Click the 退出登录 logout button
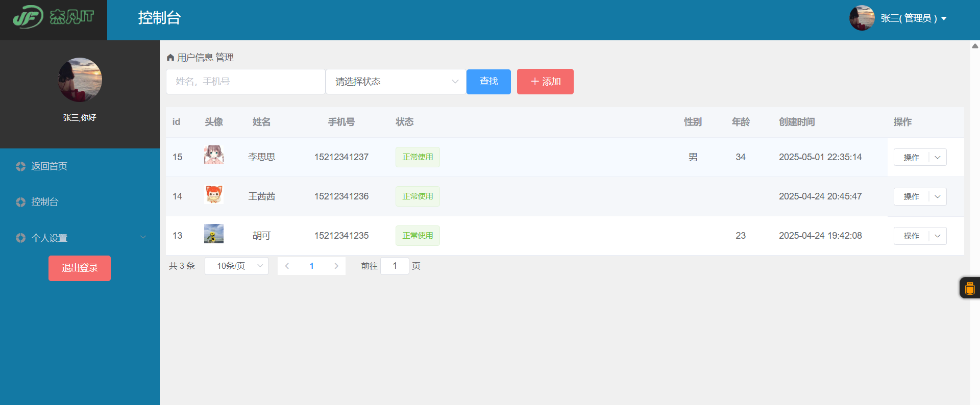This screenshot has height=405, width=980. tap(80, 268)
